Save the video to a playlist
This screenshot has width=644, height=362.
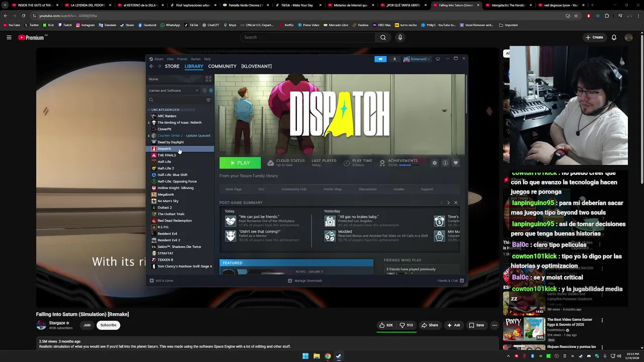pos(476,325)
